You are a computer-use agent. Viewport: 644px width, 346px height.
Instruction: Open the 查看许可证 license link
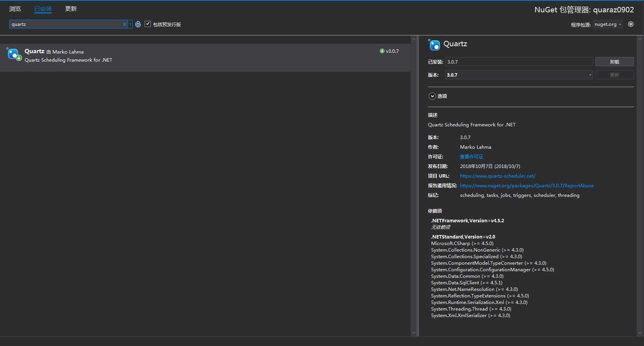pyautogui.click(x=471, y=157)
